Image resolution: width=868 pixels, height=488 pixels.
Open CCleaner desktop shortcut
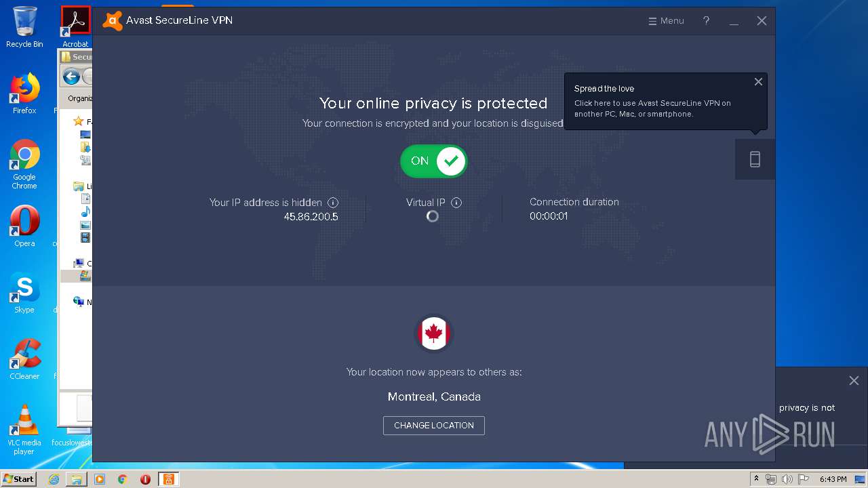24,359
